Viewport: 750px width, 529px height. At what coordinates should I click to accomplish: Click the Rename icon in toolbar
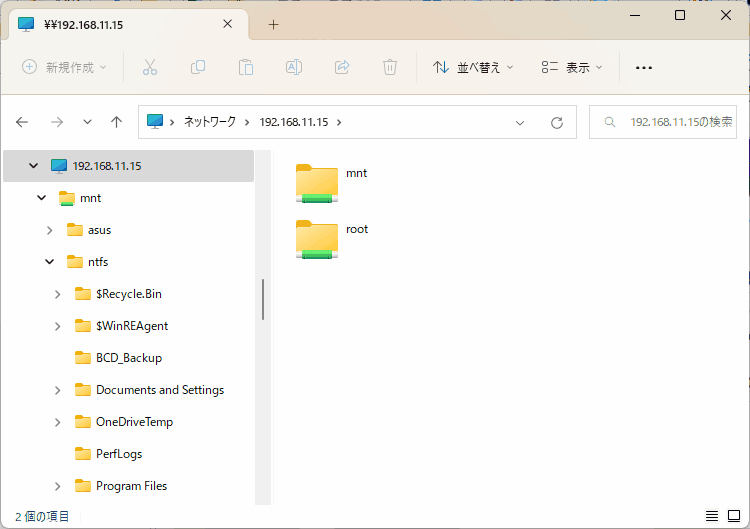[294, 67]
